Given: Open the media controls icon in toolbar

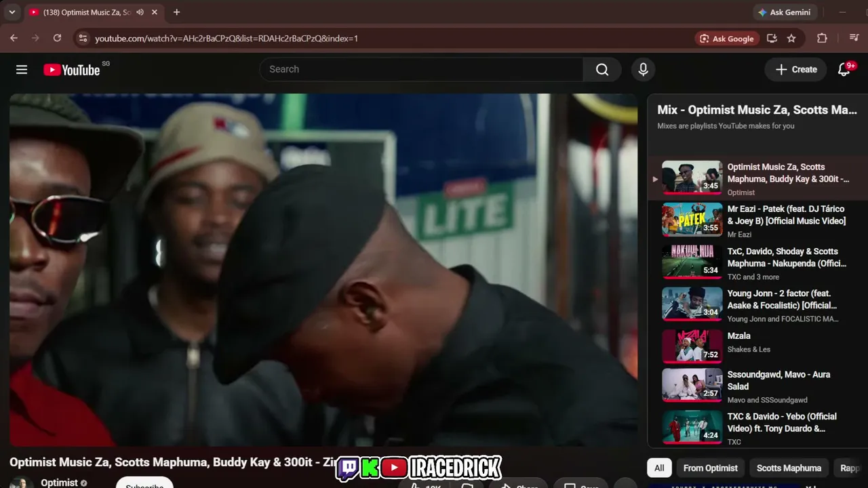Looking at the screenshot, I should pyautogui.click(x=854, y=39).
